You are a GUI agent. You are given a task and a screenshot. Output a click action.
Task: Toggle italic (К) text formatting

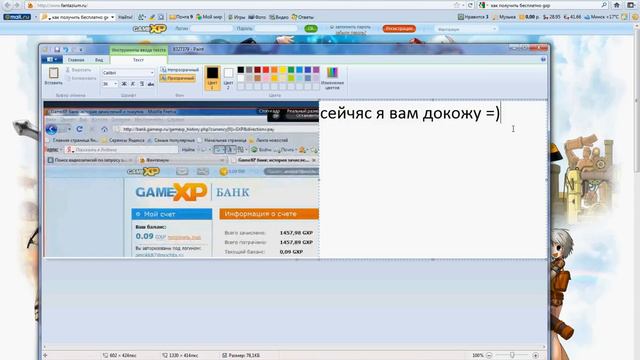133,84
